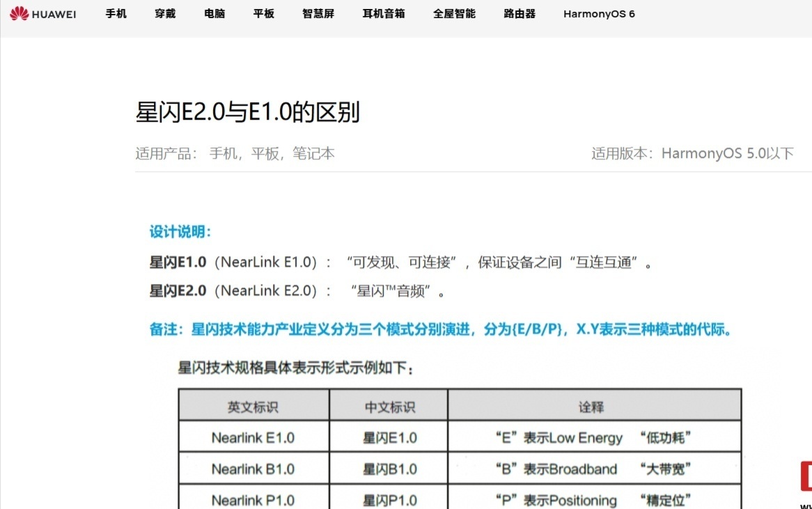Open the HarmonyOS 6 nav item

point(599,14)
